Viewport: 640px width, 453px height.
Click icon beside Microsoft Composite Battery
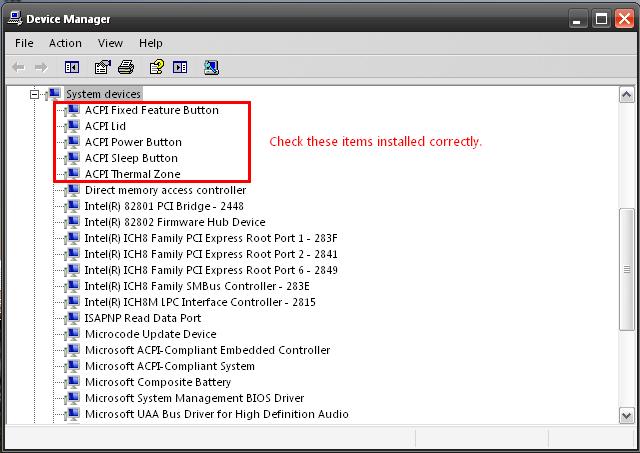coord(73,382)
